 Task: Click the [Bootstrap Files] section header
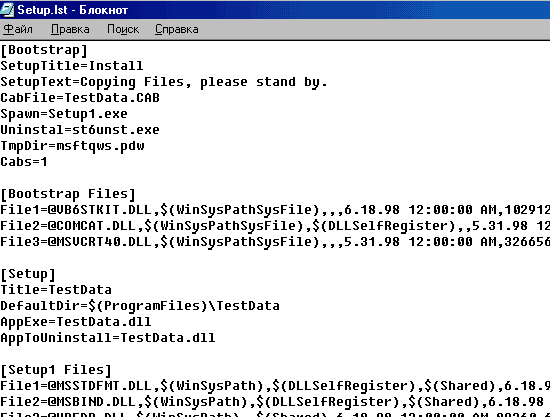pyautogui.click(x=68, y=194)
